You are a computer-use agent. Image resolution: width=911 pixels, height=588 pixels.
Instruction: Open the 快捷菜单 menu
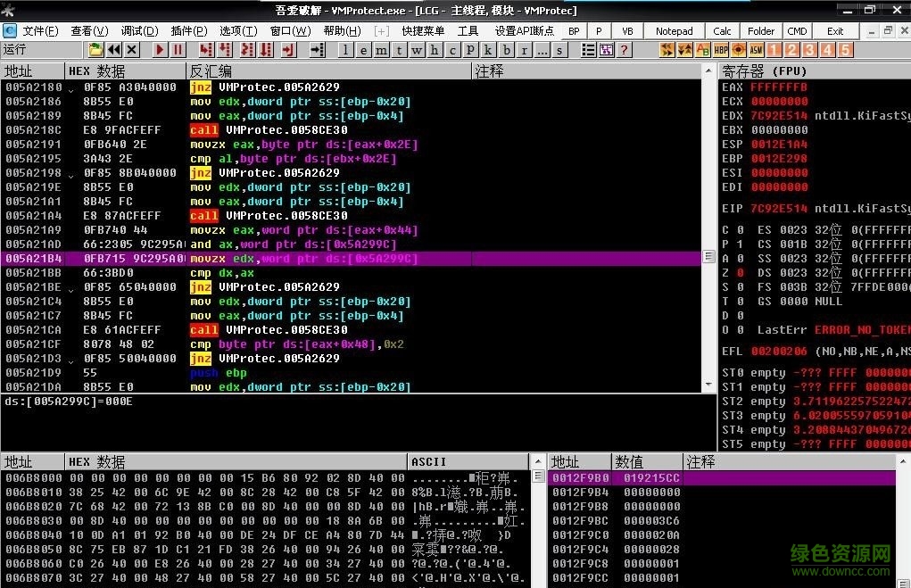pyautogui.click(x=423, y=31)
